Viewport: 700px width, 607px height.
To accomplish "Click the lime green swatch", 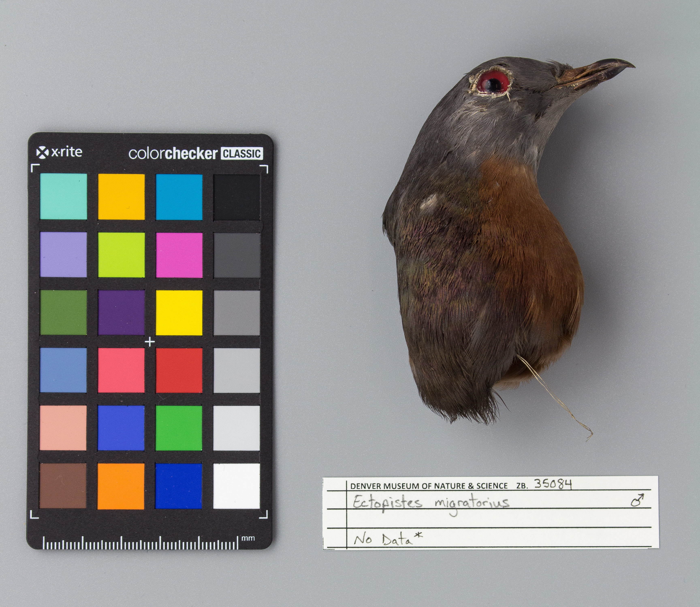I will (x=121, y=255).
